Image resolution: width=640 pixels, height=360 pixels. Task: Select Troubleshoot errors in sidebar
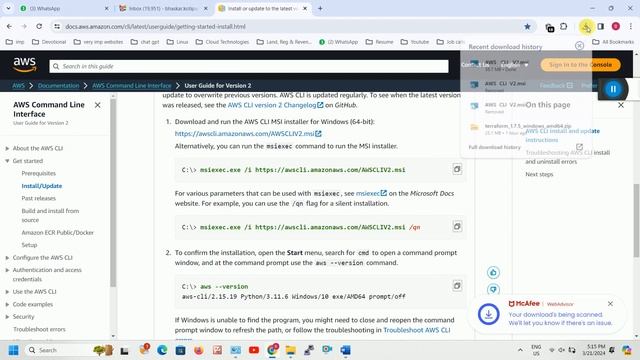coord(39,329)
